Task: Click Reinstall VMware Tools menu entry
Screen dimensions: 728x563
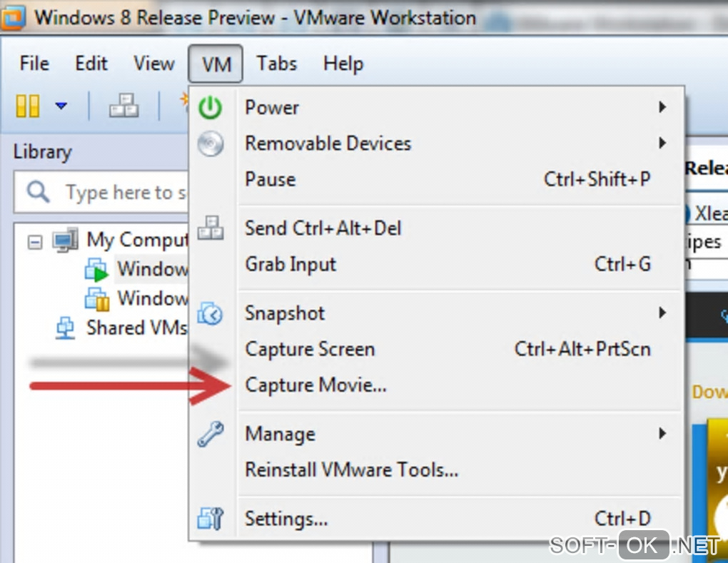Action: point(351,470)
